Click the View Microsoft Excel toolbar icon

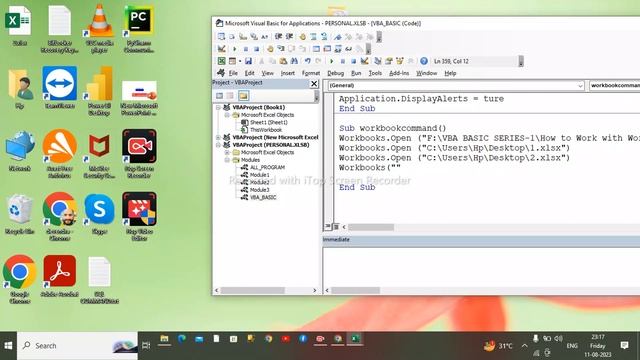click(x=221, y=61)
